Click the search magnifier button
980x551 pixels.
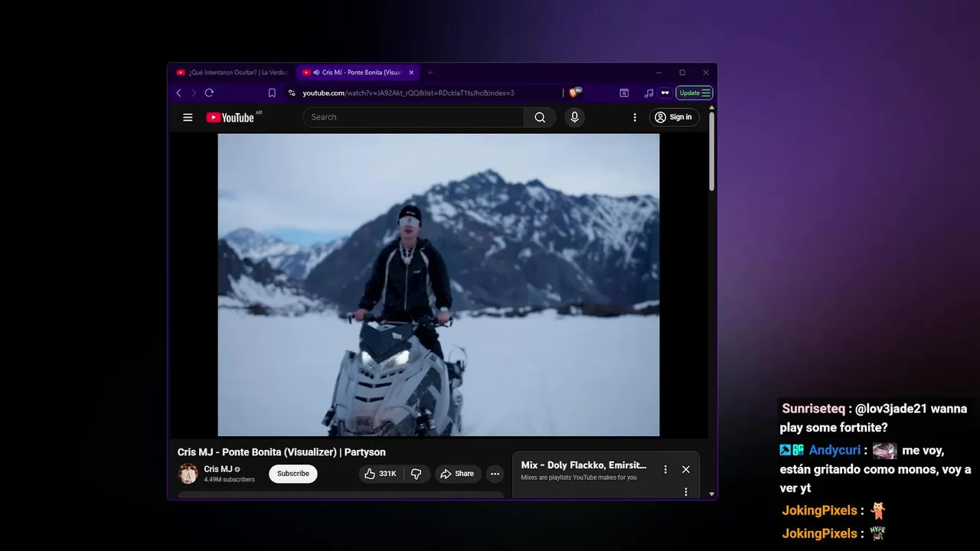[540, 117]
